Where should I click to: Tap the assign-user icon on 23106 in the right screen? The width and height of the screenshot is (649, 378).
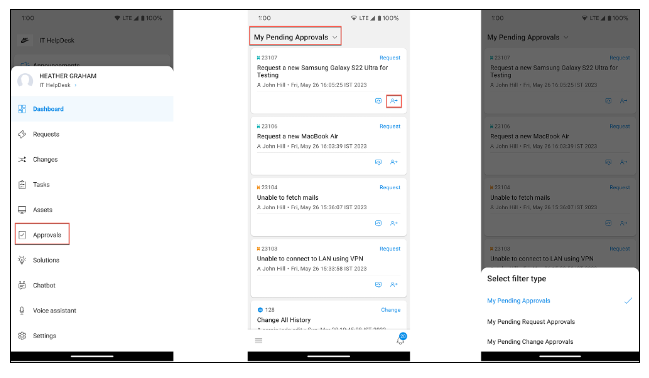pos(623,162)
